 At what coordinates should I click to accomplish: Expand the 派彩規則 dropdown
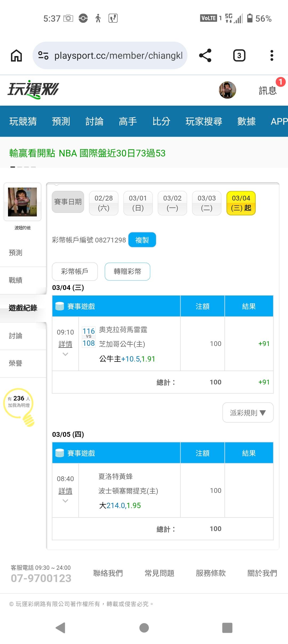[x=248, y=413]
